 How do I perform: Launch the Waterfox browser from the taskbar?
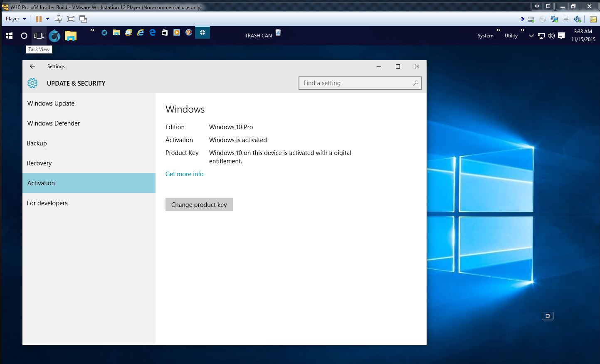(x=54, y=36)
